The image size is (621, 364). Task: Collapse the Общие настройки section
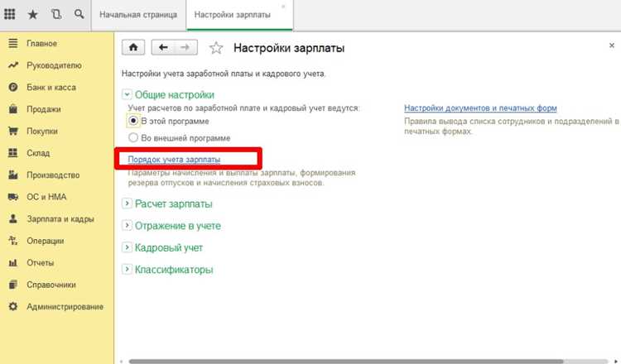pyautogui.click(x=127, y=94)
